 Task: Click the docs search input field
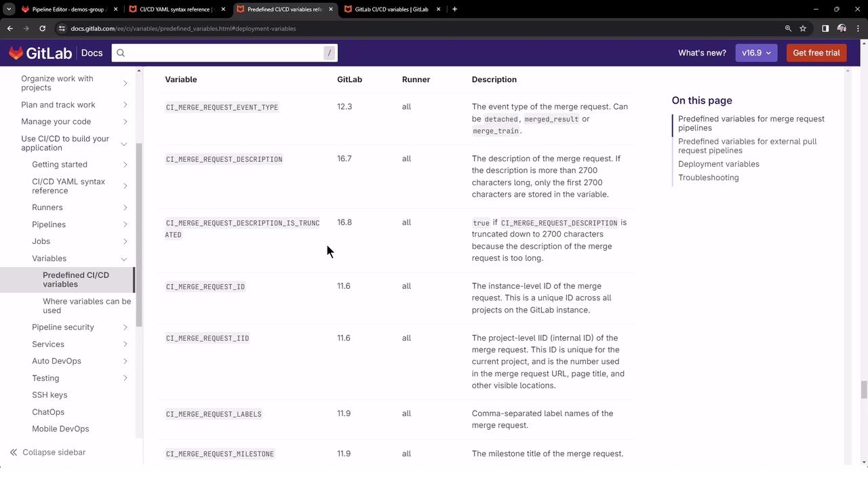coord(224,53)
